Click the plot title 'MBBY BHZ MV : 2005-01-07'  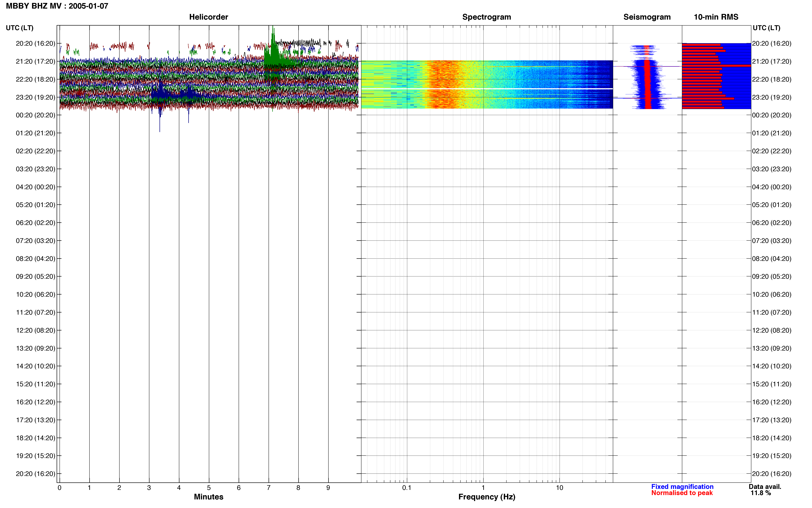(57, 6)
